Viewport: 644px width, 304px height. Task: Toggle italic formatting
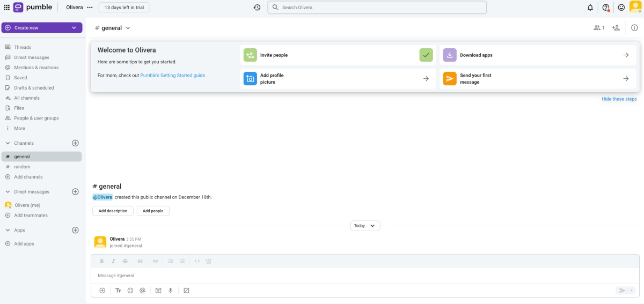click(x=113, y=261)
